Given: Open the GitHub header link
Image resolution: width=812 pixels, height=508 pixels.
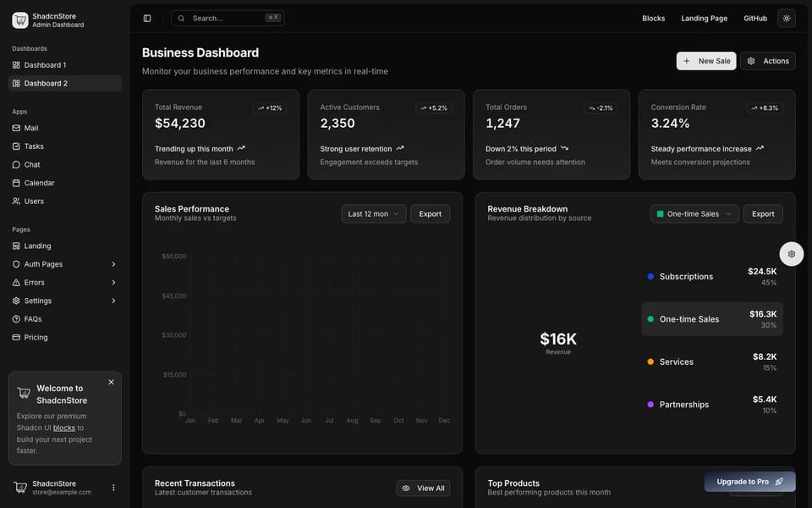Looking at the screenshot, I should click(755, 18).
